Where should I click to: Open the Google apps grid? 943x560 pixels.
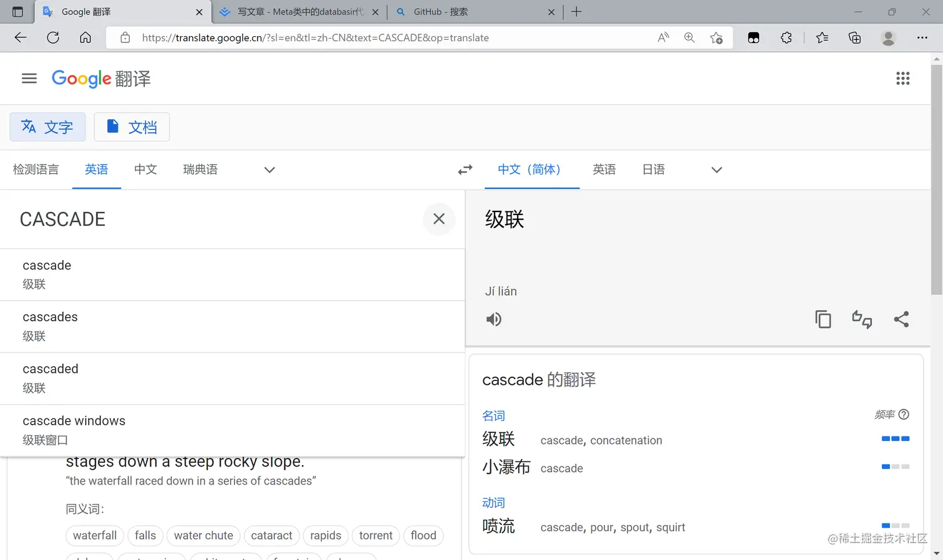click(x=902, y=79)
